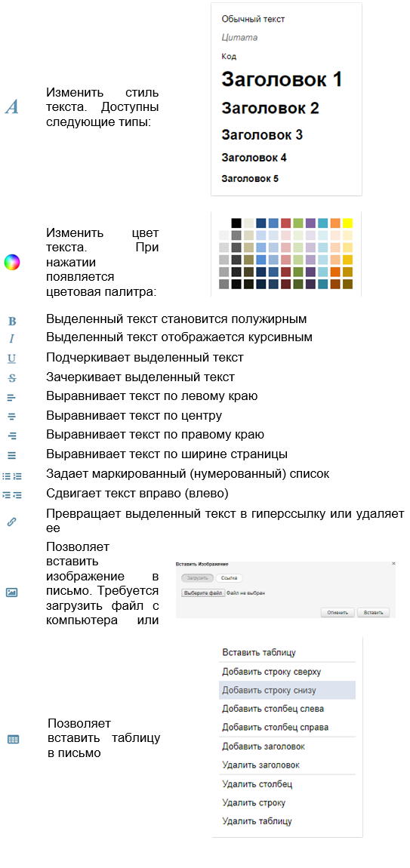Choose 'Заголовок 1' text style
The width and height of the screenshot is (410, 868).
pos(282,79)
